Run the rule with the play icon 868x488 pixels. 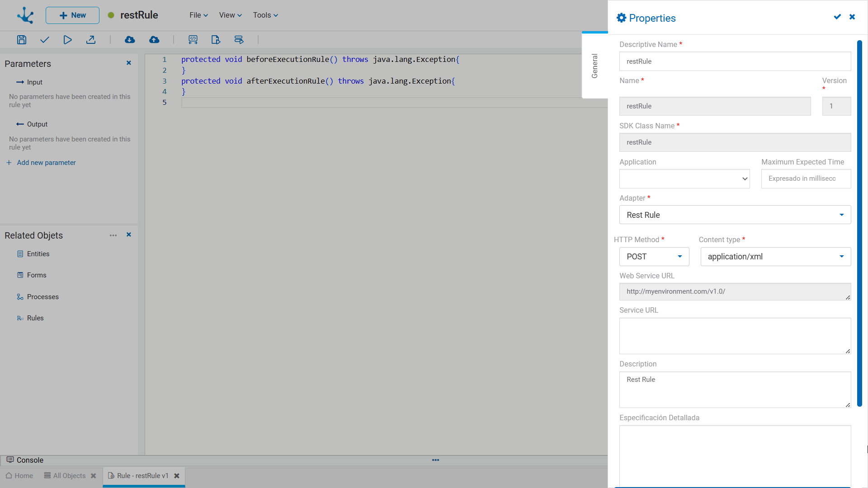coord(67,40)
